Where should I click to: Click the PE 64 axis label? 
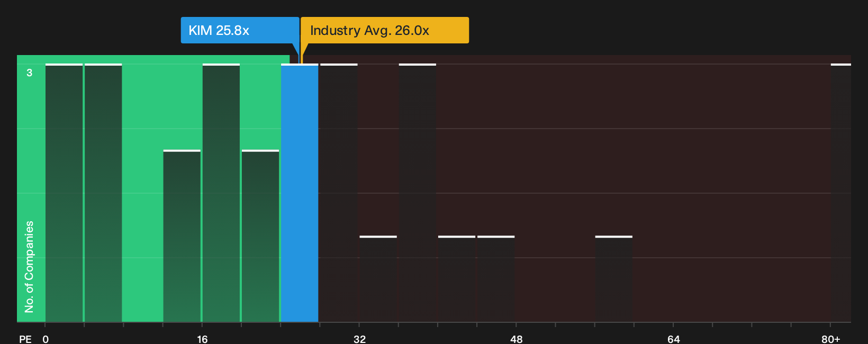pos(673,339)
